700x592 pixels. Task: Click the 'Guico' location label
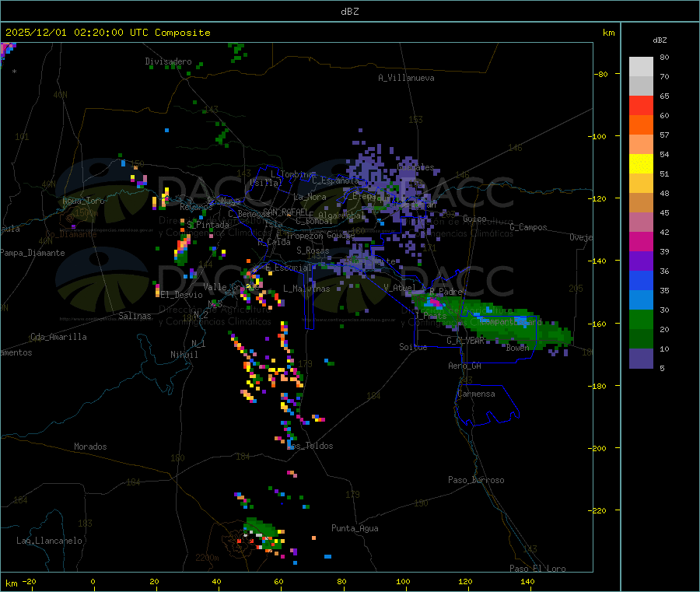tap(474, 219)
